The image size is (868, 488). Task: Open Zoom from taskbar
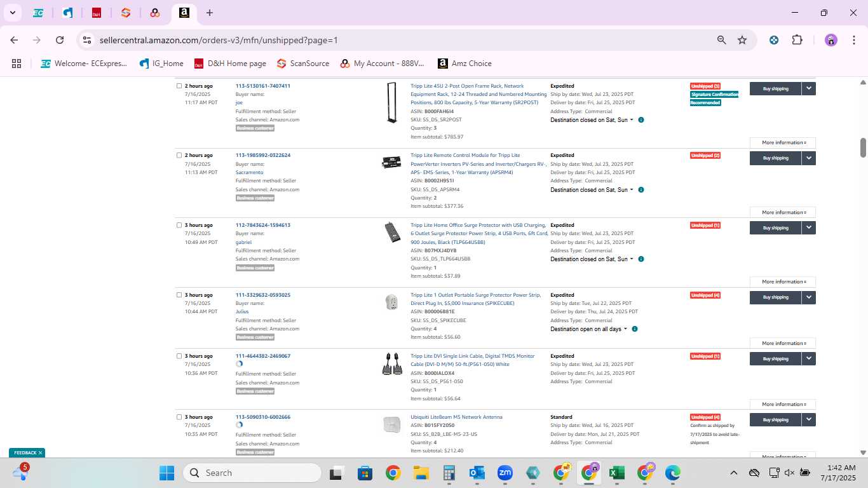coord(505,473)
